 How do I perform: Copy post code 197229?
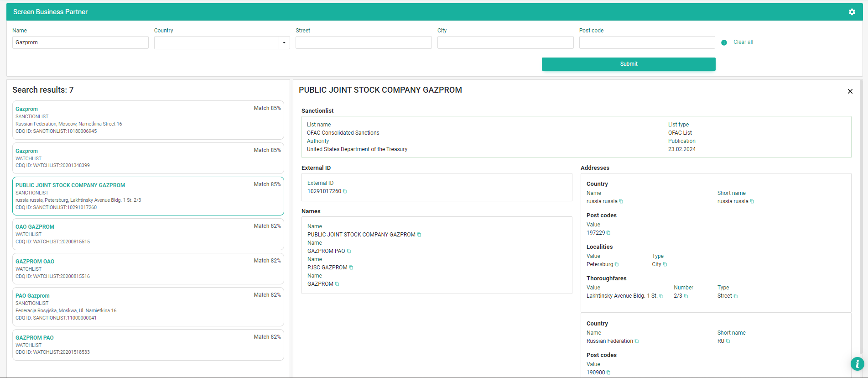click(x=608, y=233)
